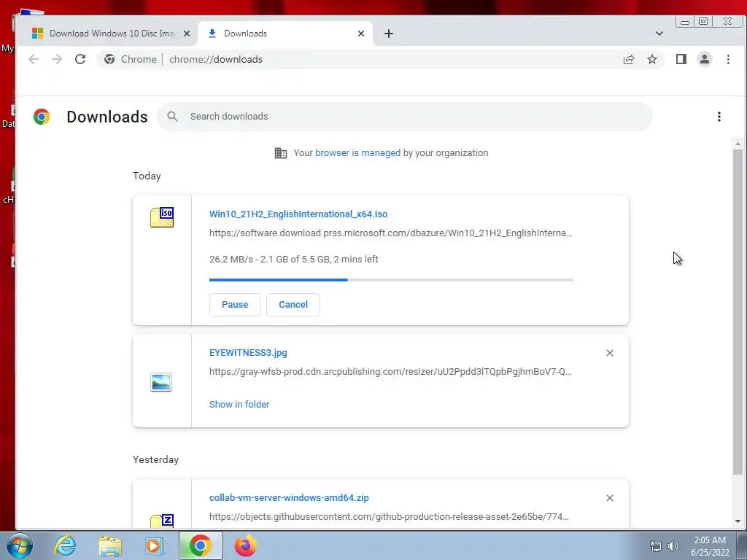The height and width of the screenshot is (560, 747).
Task: Cancel the Windows 10 ISO download
Action: coord(293,304)
